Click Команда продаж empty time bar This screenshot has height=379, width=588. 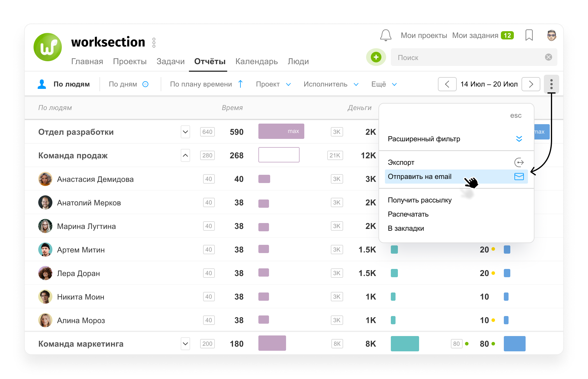279,155
